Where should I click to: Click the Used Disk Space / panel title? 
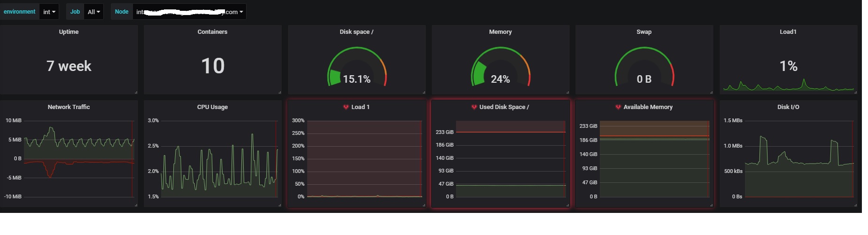(x=504, y=107)
